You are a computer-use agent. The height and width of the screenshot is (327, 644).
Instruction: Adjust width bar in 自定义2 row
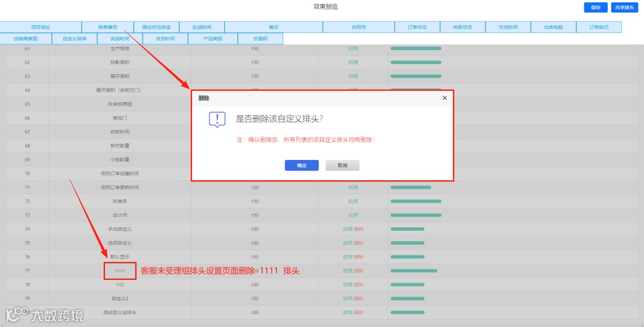click(407, 298)
